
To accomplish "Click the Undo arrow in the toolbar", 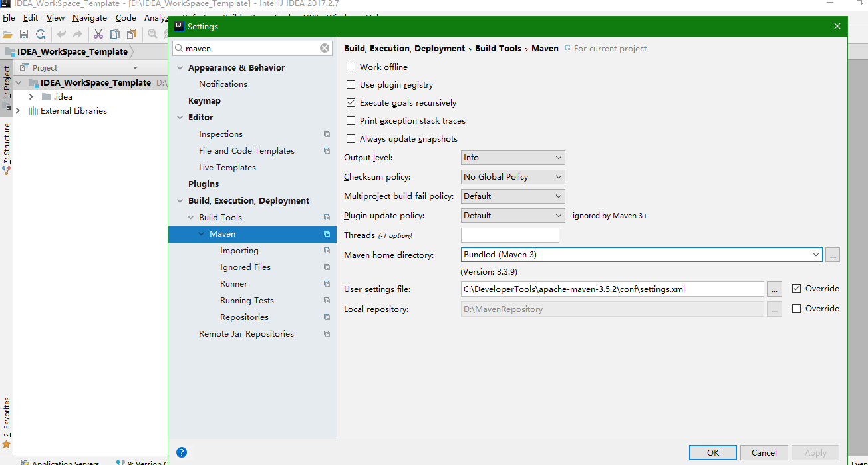I will coord(61,34).
